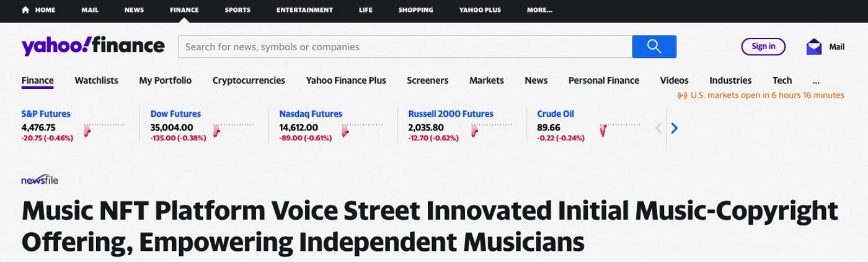Image resolution: width=868 pixels, height=262 pixels.
Task: Click the newsfile publisher logo
Action: 40,180
